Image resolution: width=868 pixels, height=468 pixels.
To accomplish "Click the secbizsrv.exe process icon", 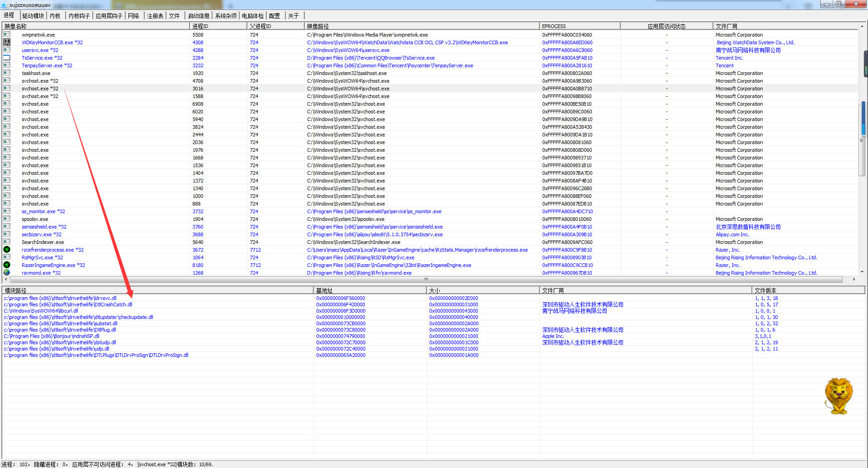I will click(x=7, y=234).
